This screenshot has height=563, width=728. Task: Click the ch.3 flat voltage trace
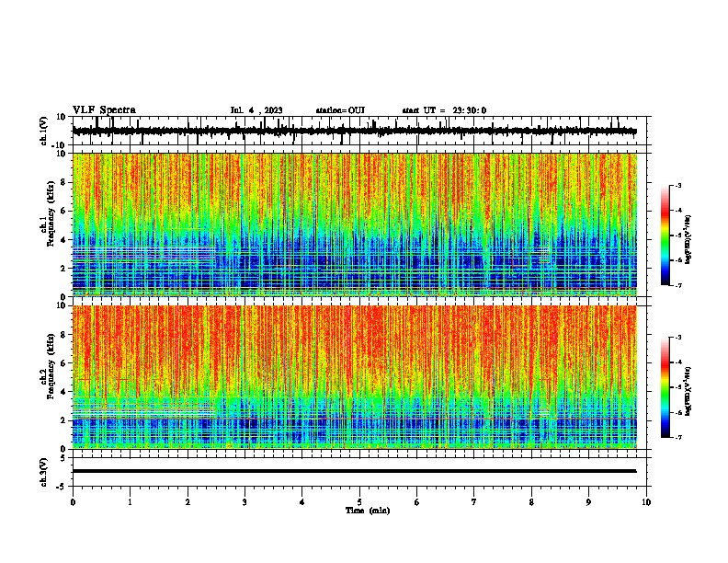(x=354, y=471)
